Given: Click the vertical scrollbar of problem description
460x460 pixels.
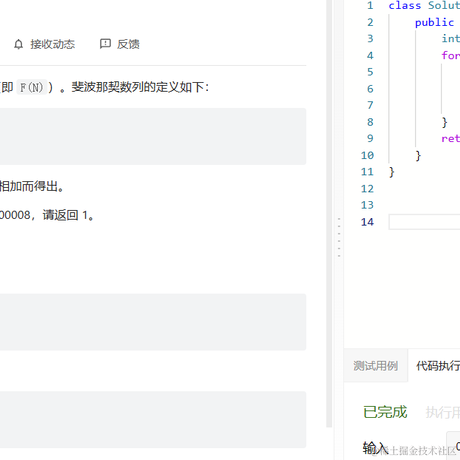Looking at the screenshot, I should click(x=329, y=213).
